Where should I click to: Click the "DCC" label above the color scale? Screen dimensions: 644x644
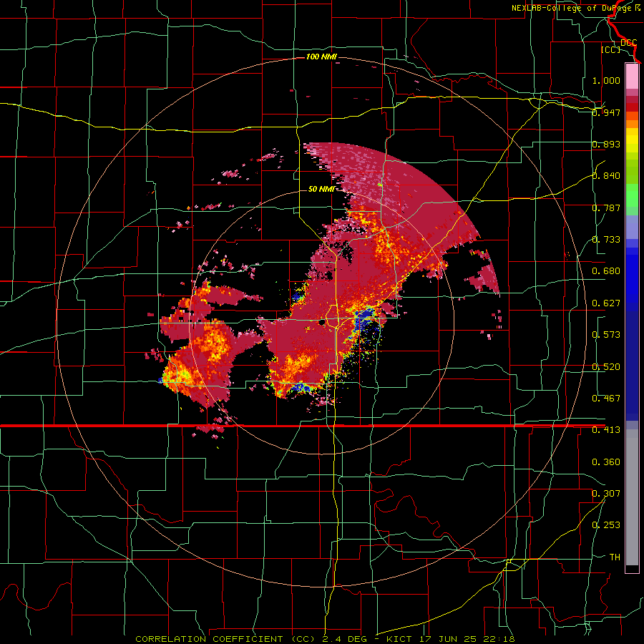pyautogui.click(x=629, y=43)
